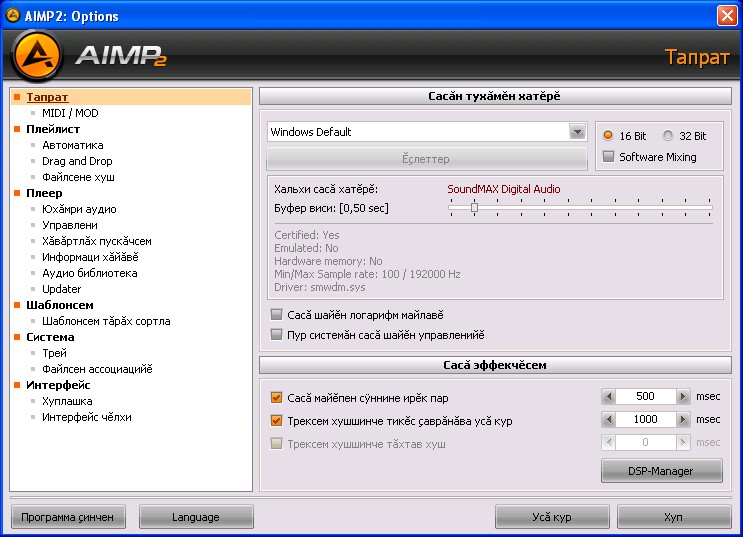Image resolution: width=743 pixels, height=537 pixels.
Task: Select the Плеер category
Action: 44,193
